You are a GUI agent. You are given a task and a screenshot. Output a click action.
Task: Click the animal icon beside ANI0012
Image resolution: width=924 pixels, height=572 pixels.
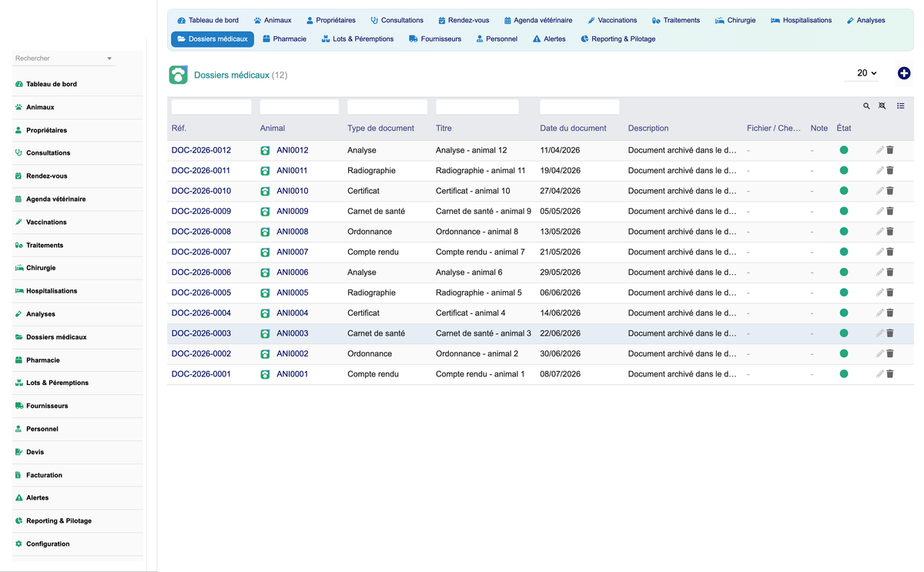[265, 151]
